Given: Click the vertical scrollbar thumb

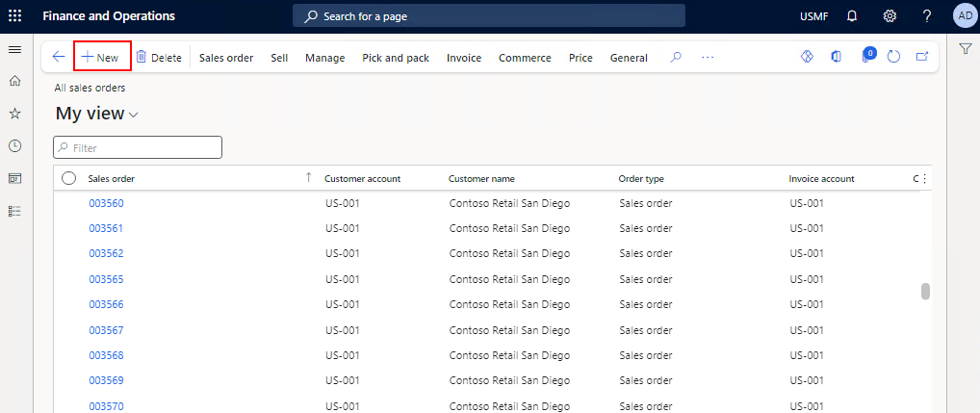Looking at the screenshot, I should (x=926, y=292).
